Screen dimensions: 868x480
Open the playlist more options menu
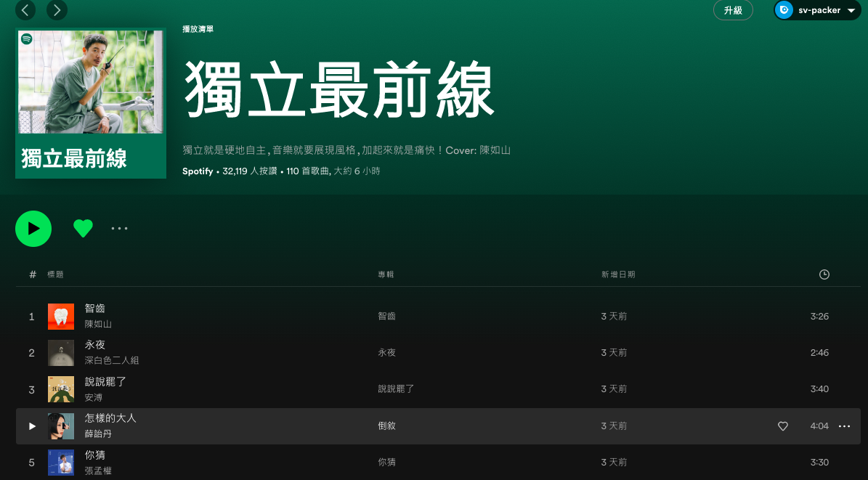[119, 229]
